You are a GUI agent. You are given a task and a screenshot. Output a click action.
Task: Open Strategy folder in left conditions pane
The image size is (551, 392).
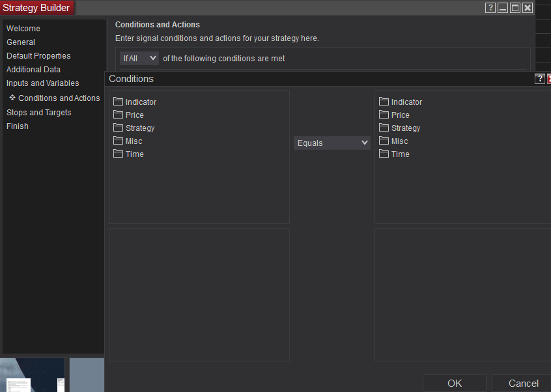pos(134,128)
